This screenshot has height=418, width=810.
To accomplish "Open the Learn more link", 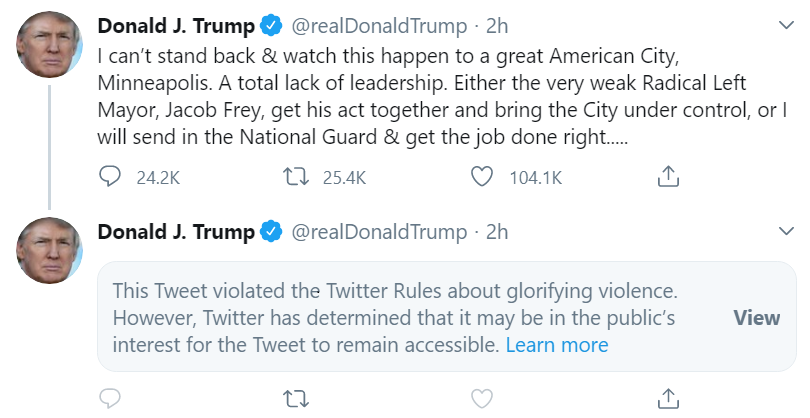I will click(x=557, y=345).
